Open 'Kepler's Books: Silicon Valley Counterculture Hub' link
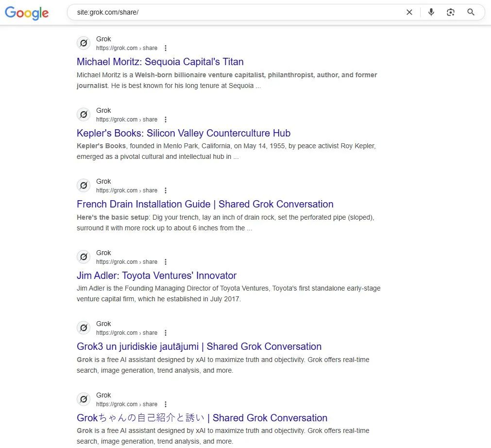Image resolution: width=491 pixels, height=448 pixels. (183, 133)
